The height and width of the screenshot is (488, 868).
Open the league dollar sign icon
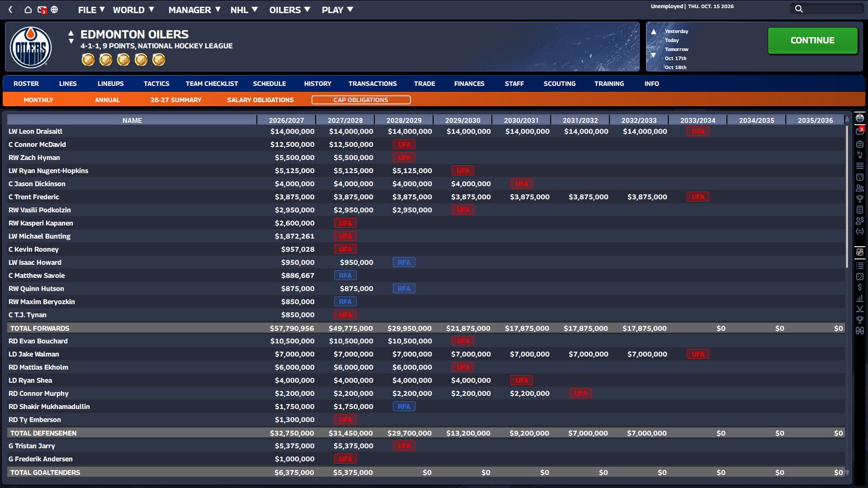tap(859, 287)
